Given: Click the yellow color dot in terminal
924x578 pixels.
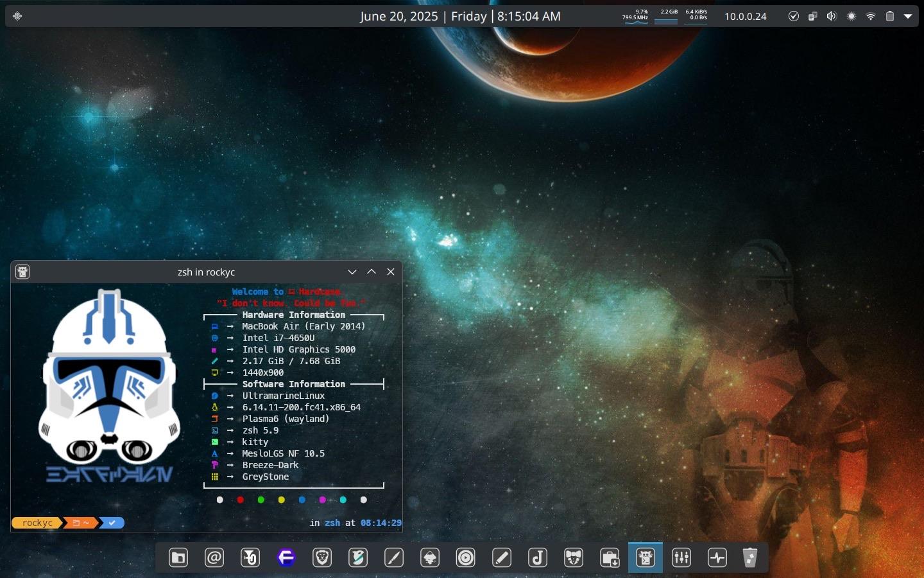Looking at the screenshot, I should (282, 500).
